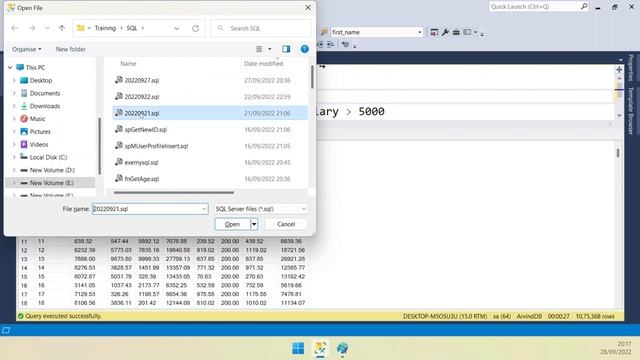The width and height of the screenshot is (640, 360).
Task: Refresh the SQL folder listing
Action: 196,28
